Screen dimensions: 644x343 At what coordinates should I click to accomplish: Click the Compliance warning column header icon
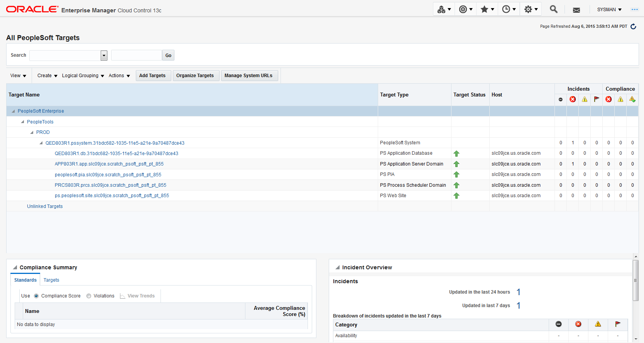620,99
